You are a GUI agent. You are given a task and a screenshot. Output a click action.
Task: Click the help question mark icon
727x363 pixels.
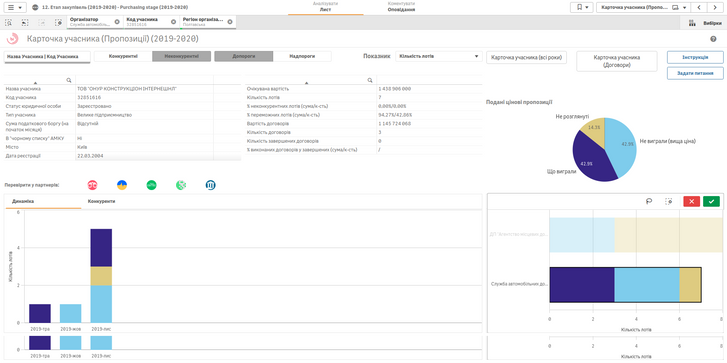coord(713,39)
